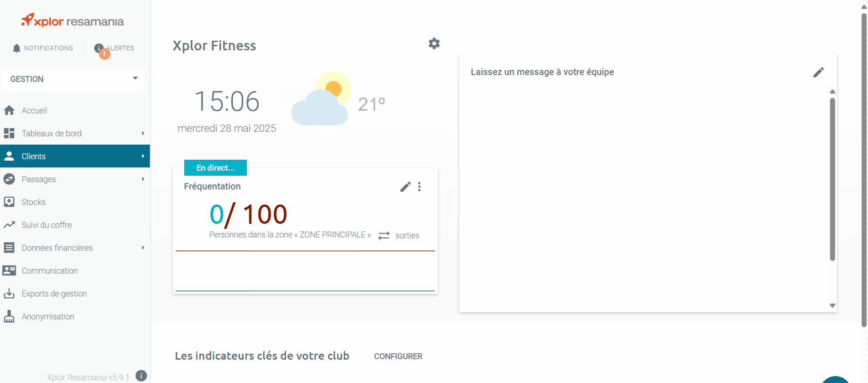Edit the team message with pencil icon

(819, 72)
